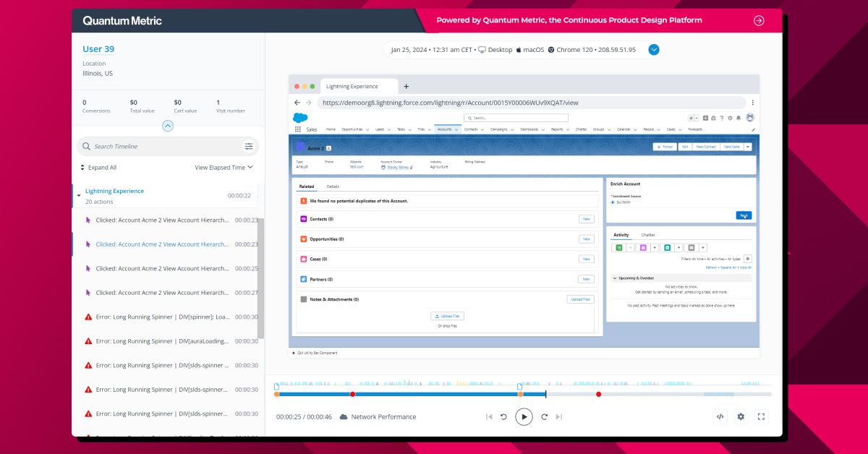868x454 pixels.
Task: Click the green activity composer icon
Action: 618,247
